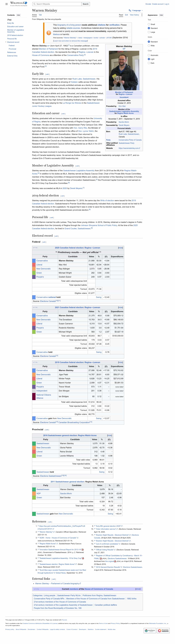
Task: Collapse the Electoral record contents section
Action: 6,42
